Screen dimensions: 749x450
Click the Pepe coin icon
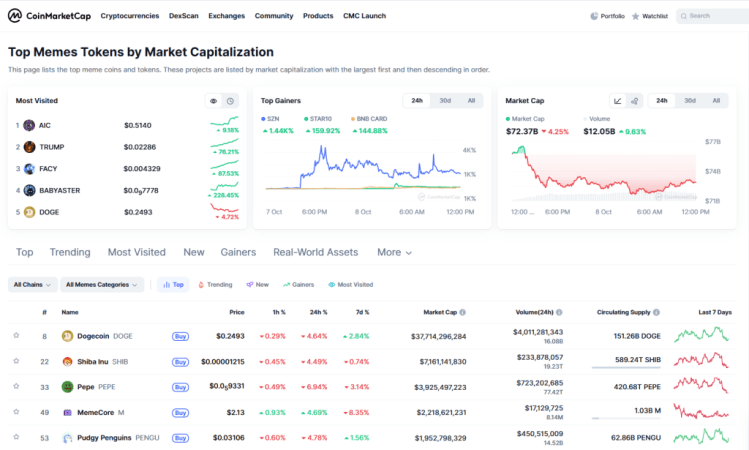(x=67, y=386)
